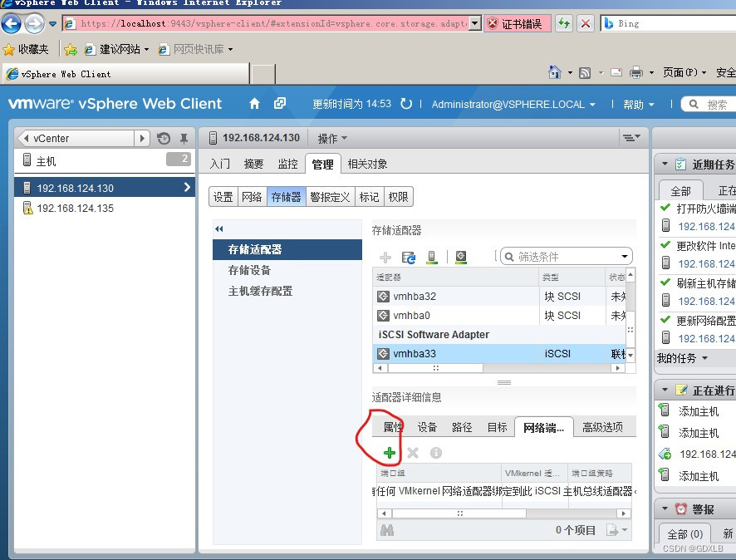The width and height of the screenshot is (736, 560).
Task: Go forward in Internet Explorer
Action: (34, 23)
